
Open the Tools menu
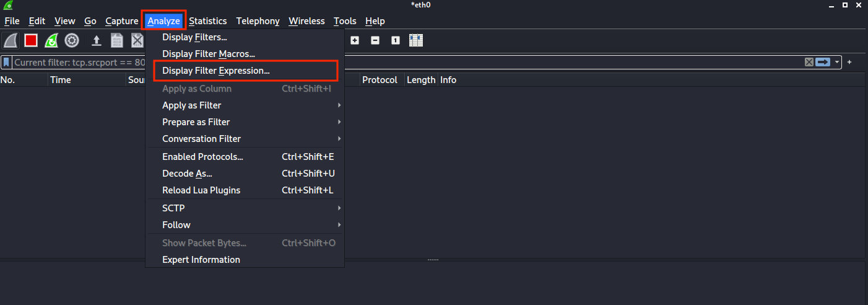coord(345,21)
